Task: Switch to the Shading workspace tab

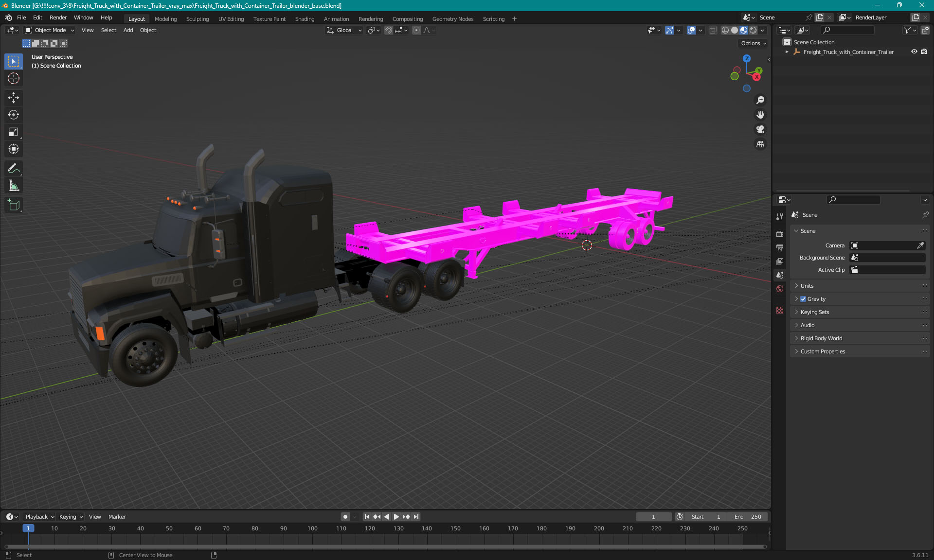Action: [x=305, y=19]
